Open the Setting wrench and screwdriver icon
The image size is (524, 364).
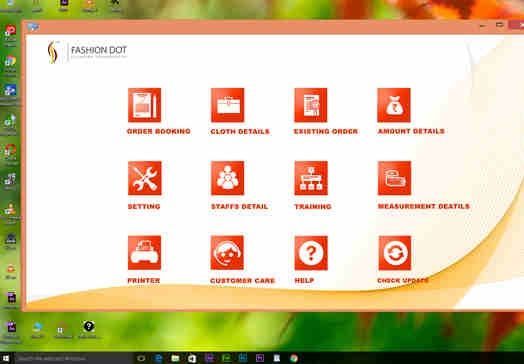click(x=145, y=178)
